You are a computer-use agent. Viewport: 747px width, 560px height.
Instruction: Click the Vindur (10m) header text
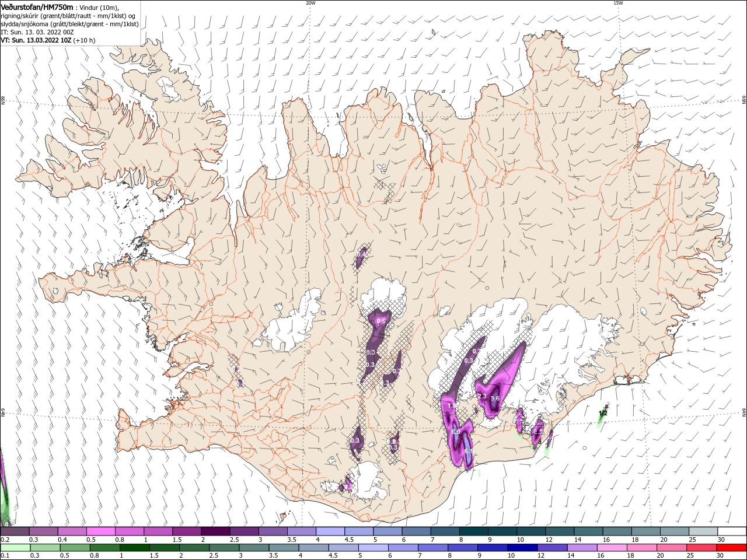[x=99, y=7]
